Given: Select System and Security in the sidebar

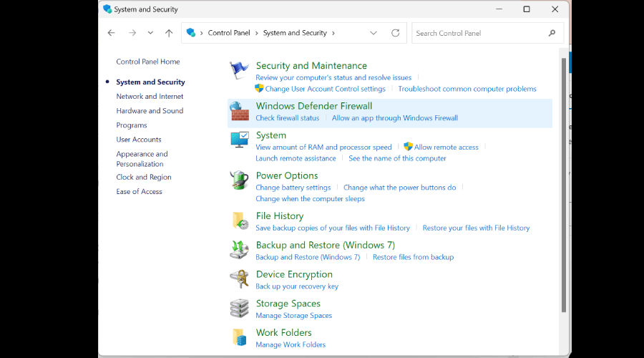Looking at the screenshot, I should (x=150, y=82).
